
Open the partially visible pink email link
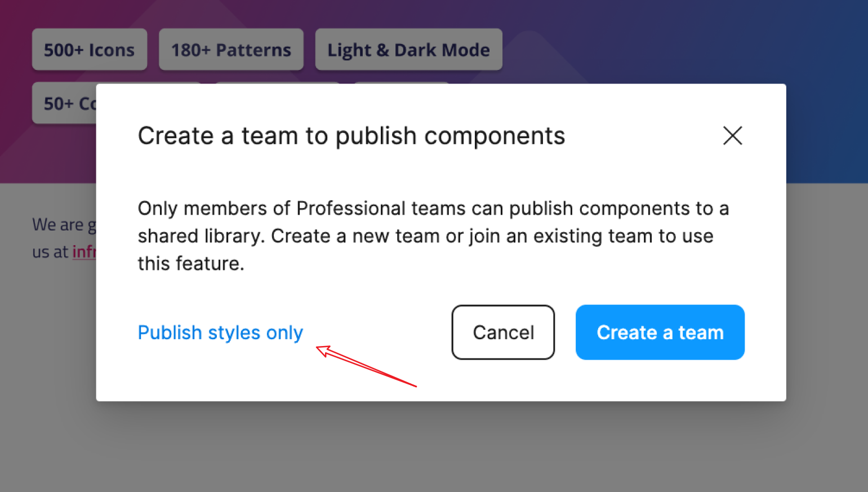[84, 252]
